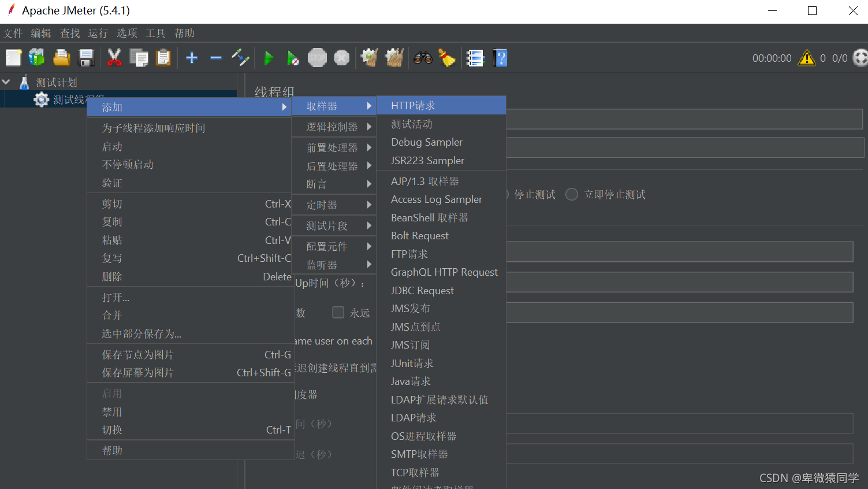Click the comments input field below name

click(x=685, y=147)
